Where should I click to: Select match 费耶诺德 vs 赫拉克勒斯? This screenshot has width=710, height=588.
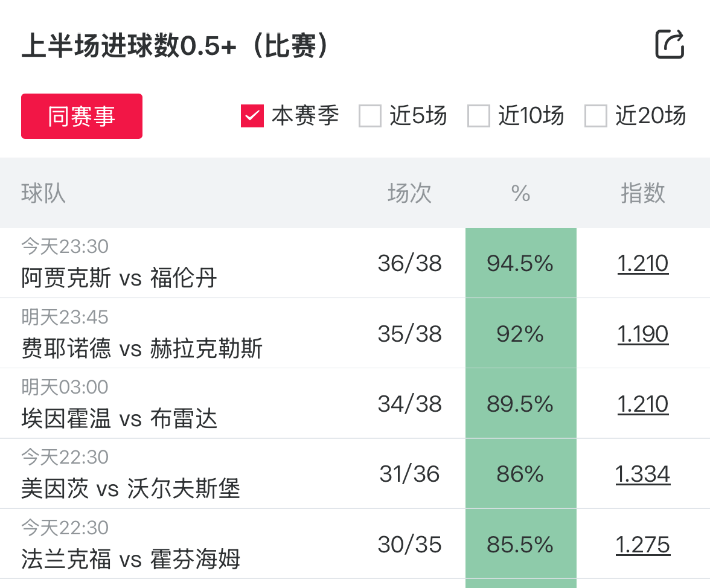click(142, 349)
